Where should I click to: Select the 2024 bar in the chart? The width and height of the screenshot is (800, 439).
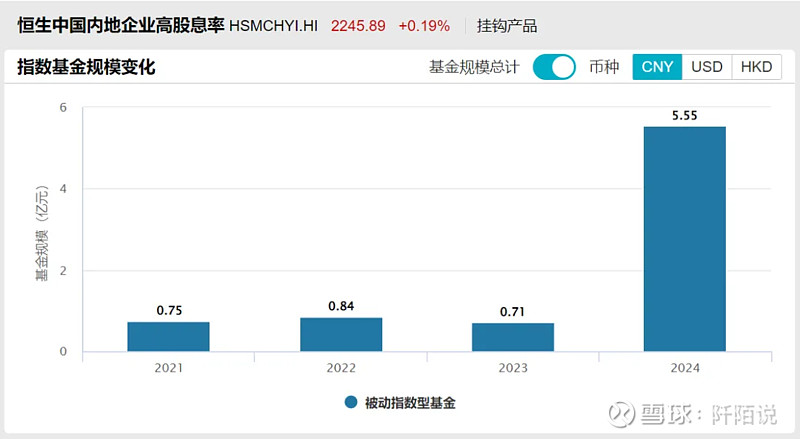(x=685, y=239)
